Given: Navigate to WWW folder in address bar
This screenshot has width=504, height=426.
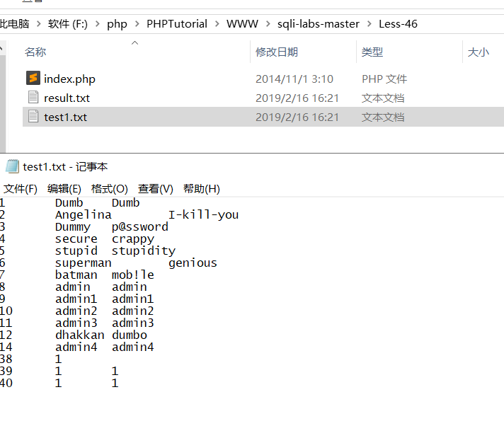Looking at the screenshot, I should tap(242, 24).
